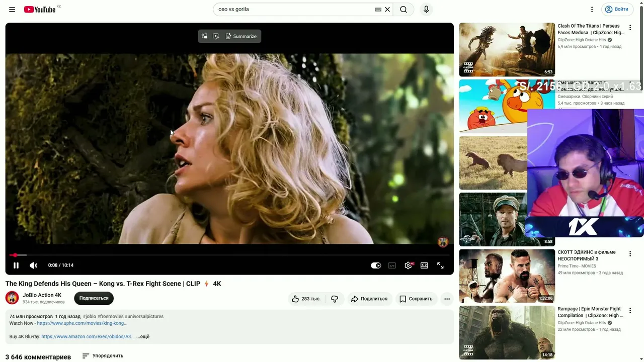
Task: Click the '3 646 комментариев' comment count
Action: [38, 357]
